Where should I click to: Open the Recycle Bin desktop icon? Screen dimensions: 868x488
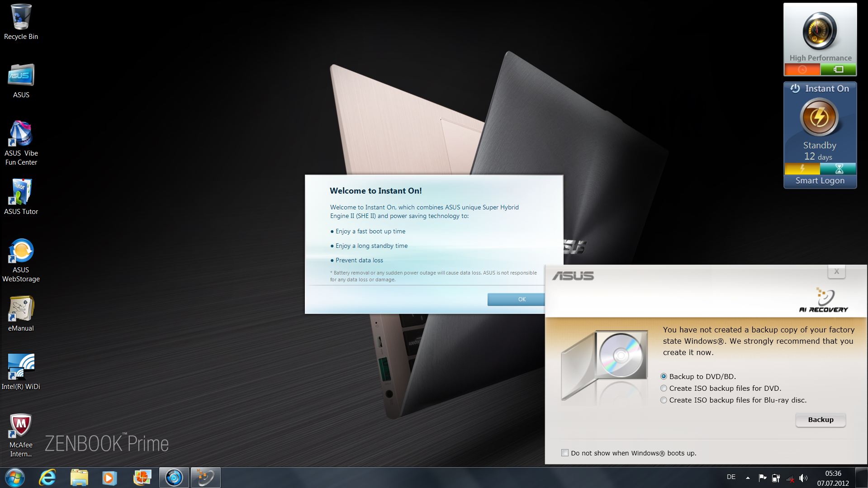[21, 22]
